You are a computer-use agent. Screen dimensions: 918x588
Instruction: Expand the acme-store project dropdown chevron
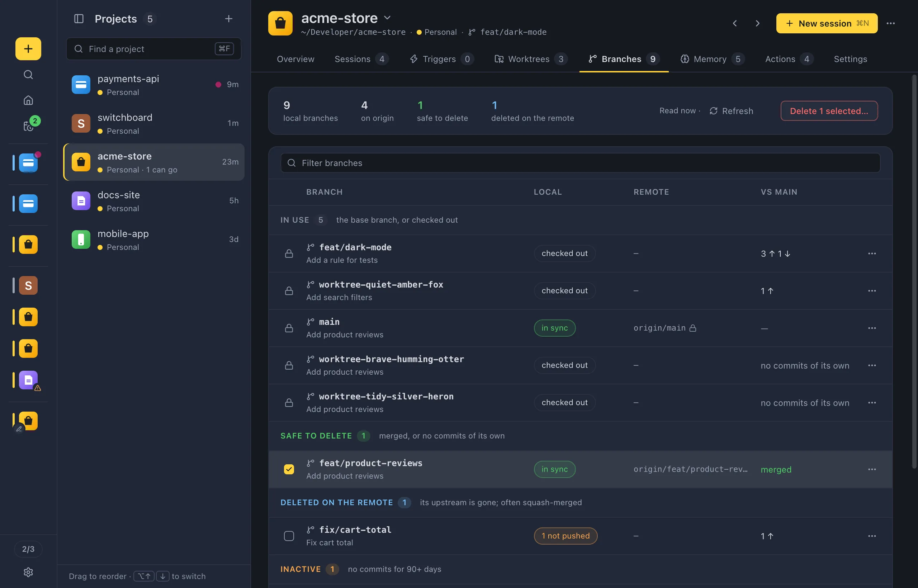pos(387,18)
